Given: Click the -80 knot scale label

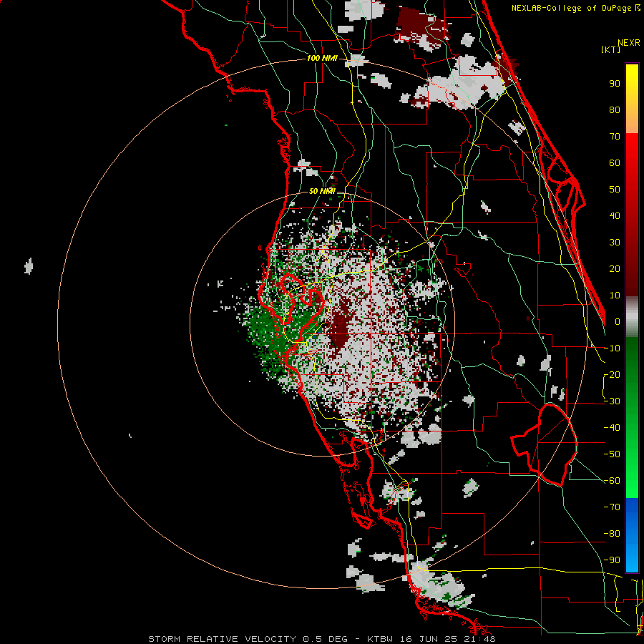Looking at the screenshot, I should [612, 534].
